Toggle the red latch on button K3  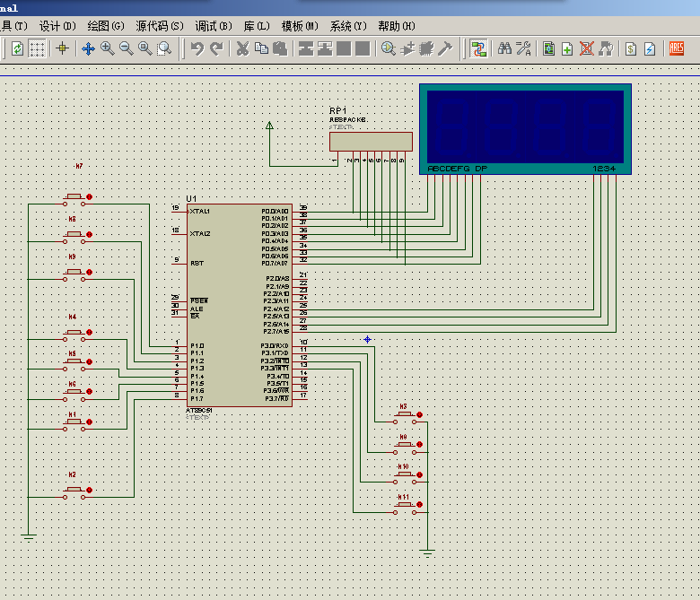[420, 415]
